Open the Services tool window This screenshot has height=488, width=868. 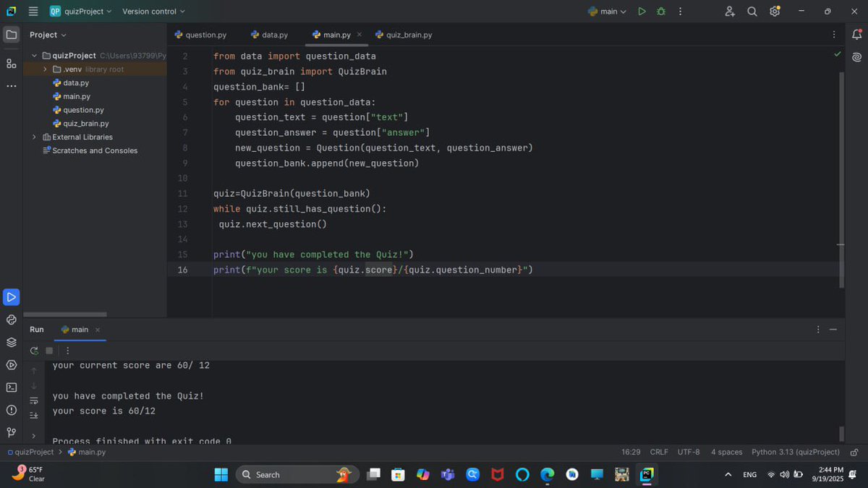(x=12, y=364)
